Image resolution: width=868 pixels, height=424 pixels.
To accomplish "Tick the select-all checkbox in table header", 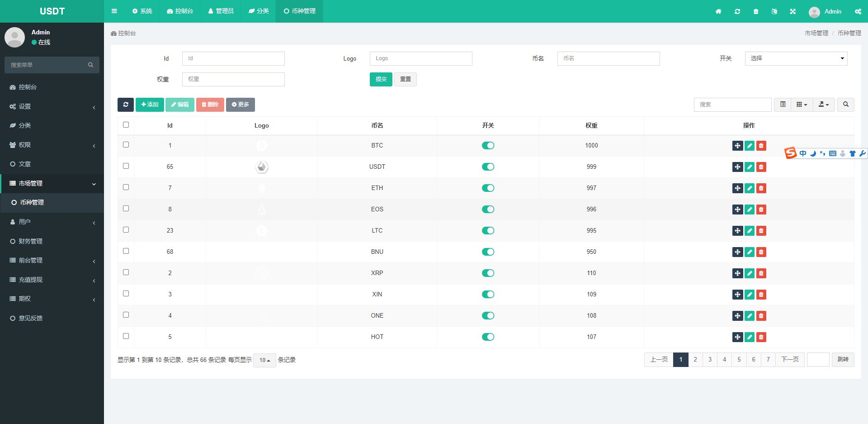I will 126,125.
